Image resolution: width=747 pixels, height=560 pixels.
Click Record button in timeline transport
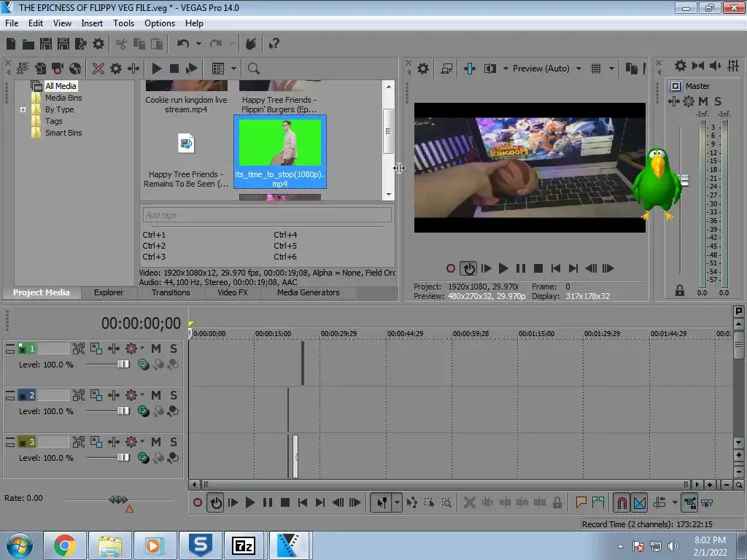(x=198, y=502)
